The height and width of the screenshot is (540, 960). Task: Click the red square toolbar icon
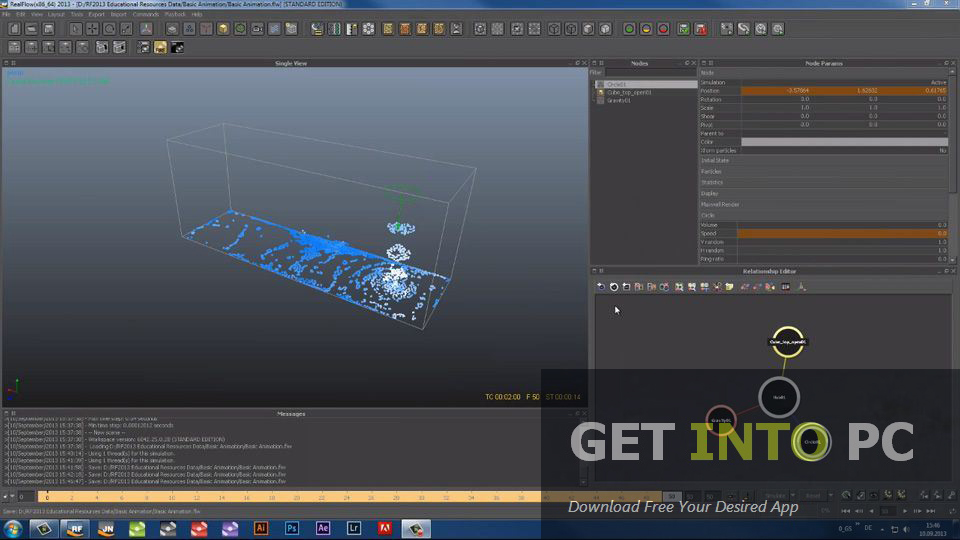(x=700, y=29)
